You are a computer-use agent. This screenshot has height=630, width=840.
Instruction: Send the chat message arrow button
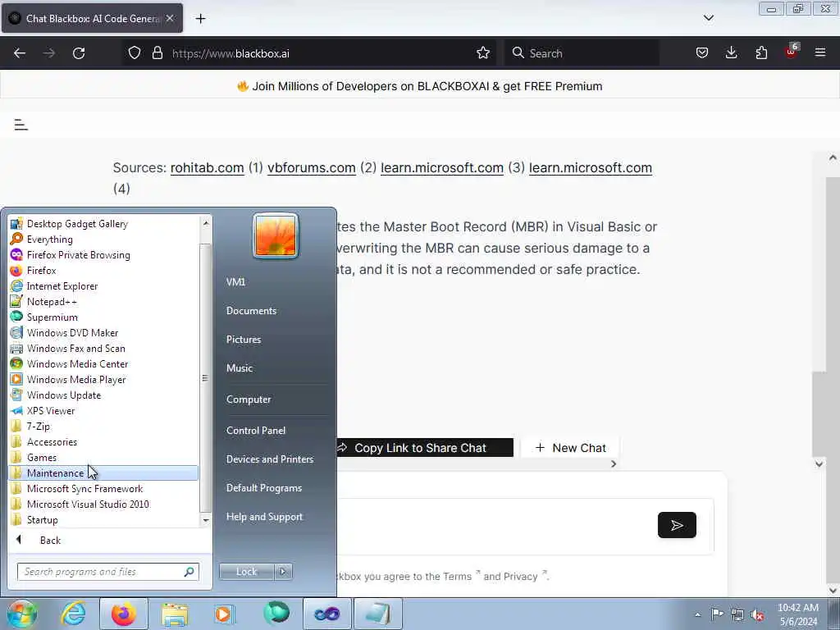(677, 525)
